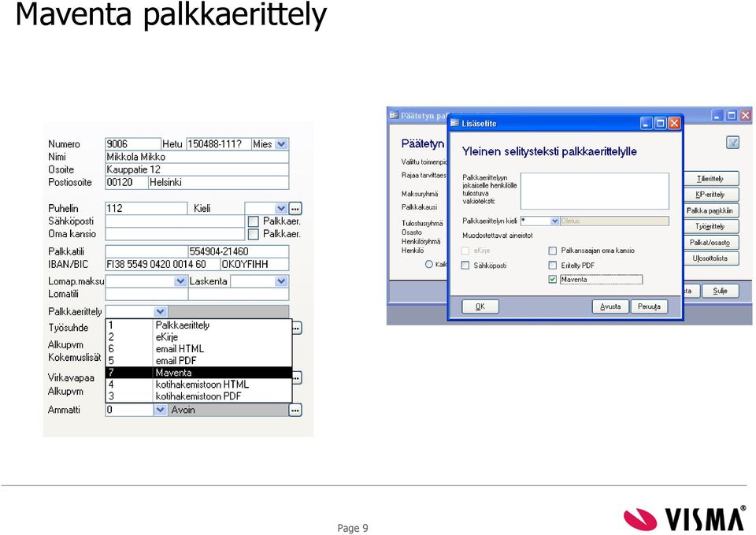Enable the Sähköposti checkbox in Lisäselite dialog
Image resolution: width=756 pixels, height=535 pixels.
(465, 266)
